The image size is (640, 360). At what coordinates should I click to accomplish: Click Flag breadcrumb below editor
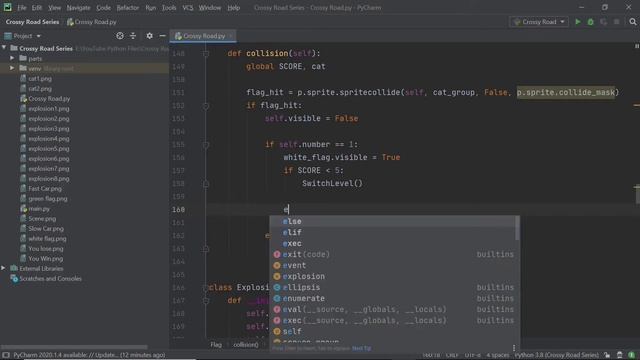tap(216, 344)
